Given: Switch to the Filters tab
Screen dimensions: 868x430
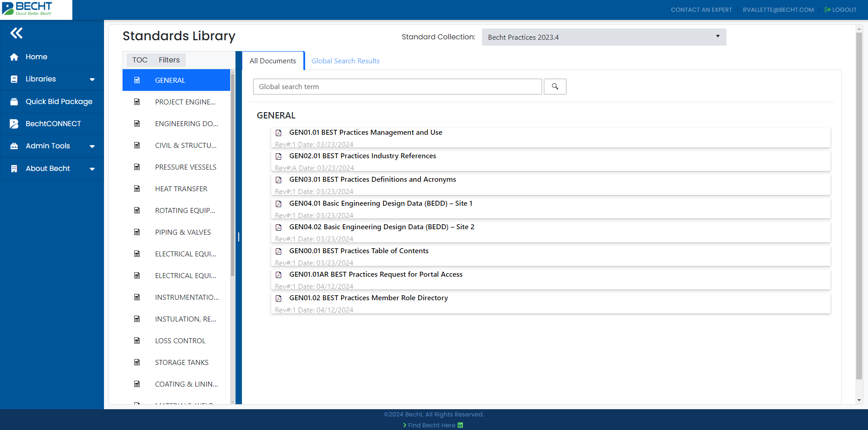Looking at the screenshot, I should (x=169, y=60).
